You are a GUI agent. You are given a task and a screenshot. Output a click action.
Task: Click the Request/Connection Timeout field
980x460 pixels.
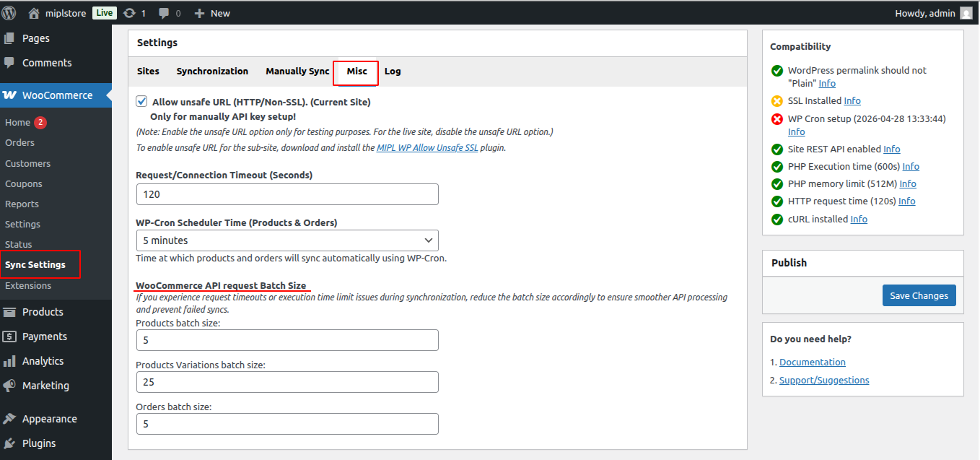click(287, 194)
